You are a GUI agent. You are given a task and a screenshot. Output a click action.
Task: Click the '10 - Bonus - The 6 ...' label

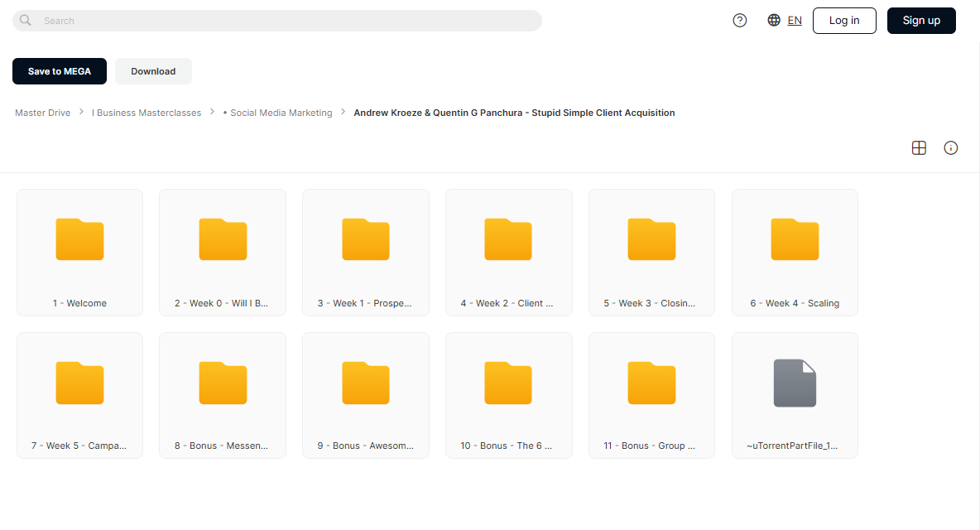click(x=507, y=446)
